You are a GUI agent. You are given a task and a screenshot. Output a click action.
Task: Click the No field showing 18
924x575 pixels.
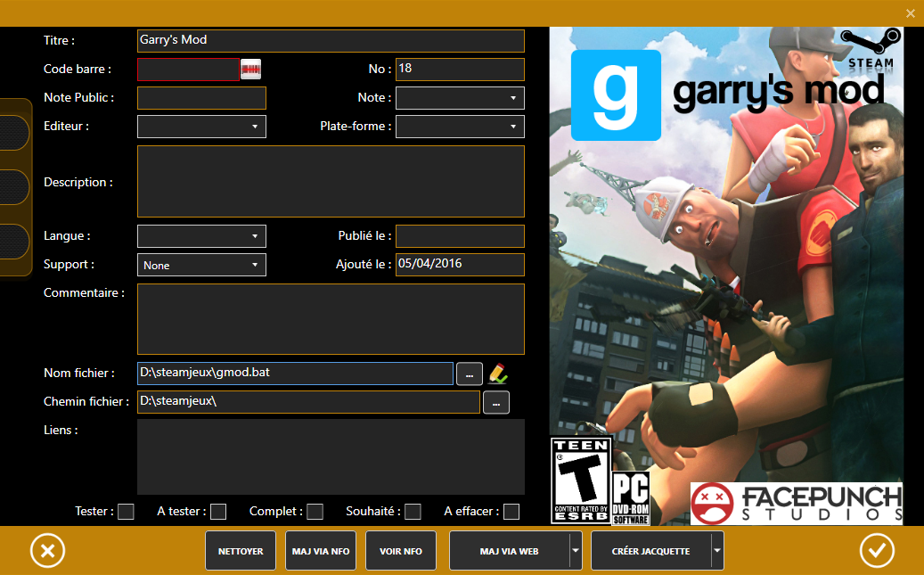(x=460, y=69)
